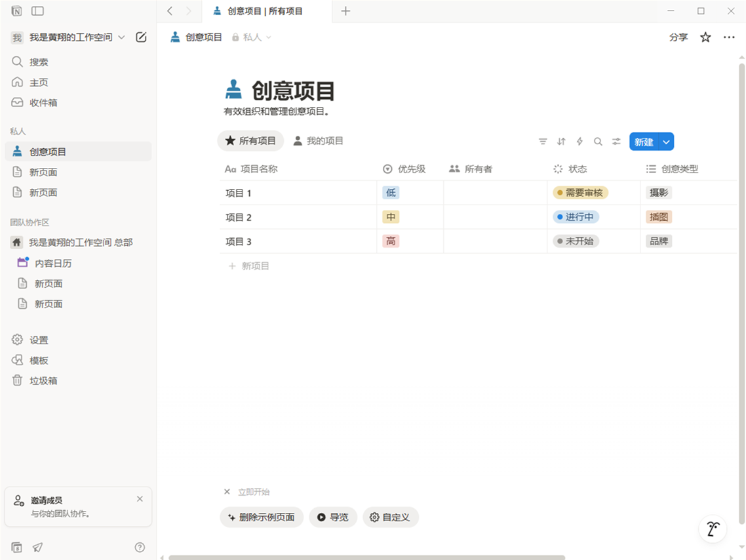Open the three-dot page menu
Viewport: 746px width, 560px height.
pos(729,37)
